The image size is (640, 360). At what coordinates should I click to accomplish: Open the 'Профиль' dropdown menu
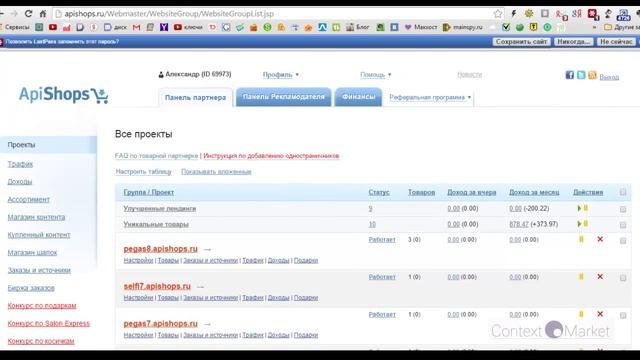point(280,75)
